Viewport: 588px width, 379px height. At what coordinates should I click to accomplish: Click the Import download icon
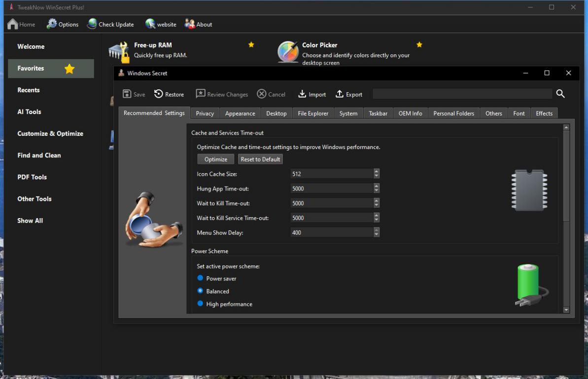click(303, 94)
